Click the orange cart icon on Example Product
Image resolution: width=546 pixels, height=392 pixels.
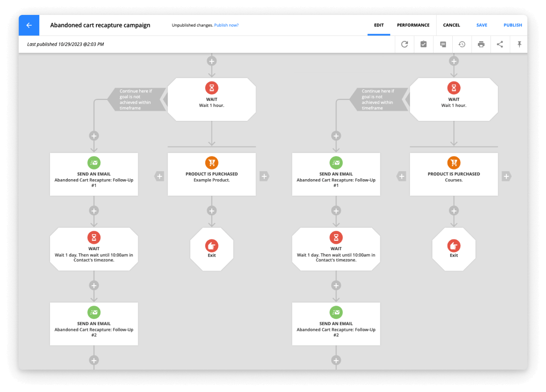(x=211, y=162)
